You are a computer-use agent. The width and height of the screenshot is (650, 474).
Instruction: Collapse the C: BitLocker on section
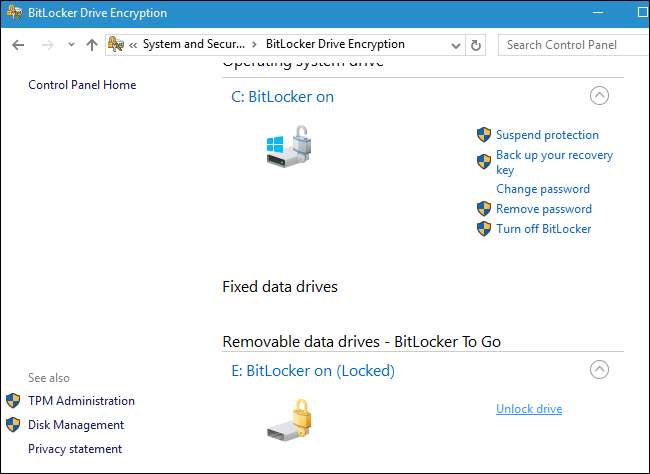[x=598, y=96]
